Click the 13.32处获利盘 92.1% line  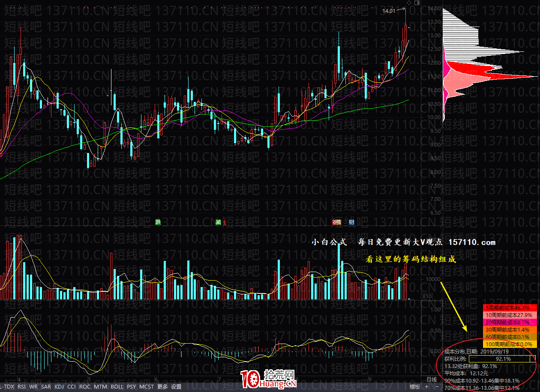(471, 366)
